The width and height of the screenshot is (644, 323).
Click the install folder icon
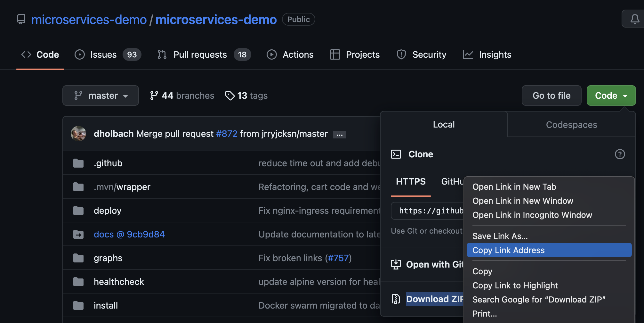tap(78, 305)
